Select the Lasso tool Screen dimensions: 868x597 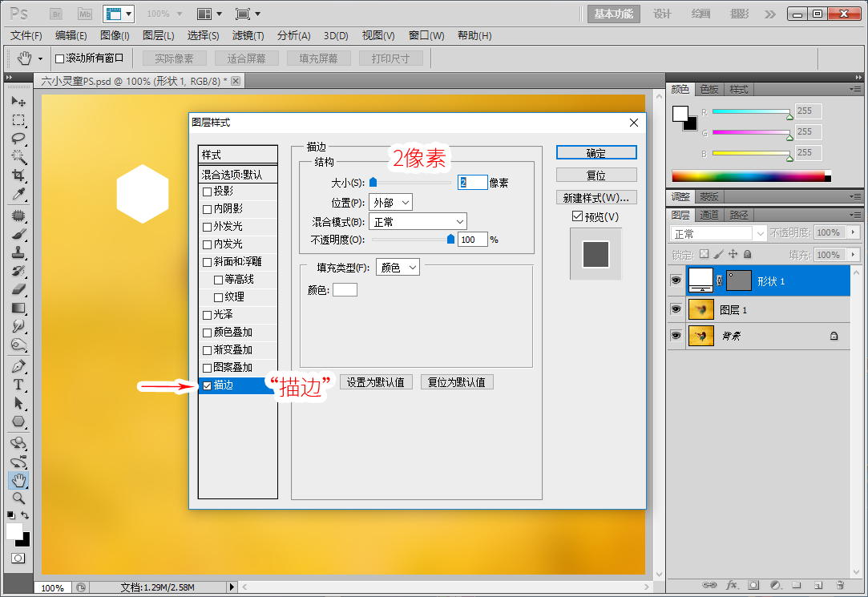coord(18,139)
